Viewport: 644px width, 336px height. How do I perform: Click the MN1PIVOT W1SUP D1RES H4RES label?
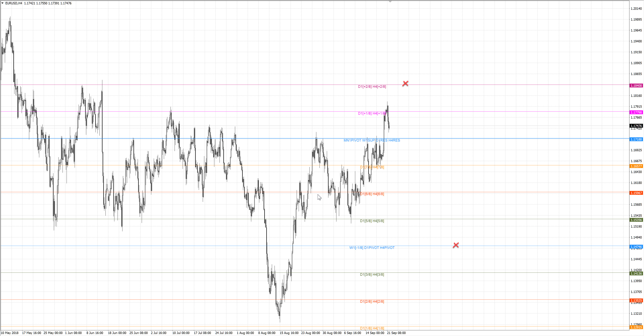[372, 140]
